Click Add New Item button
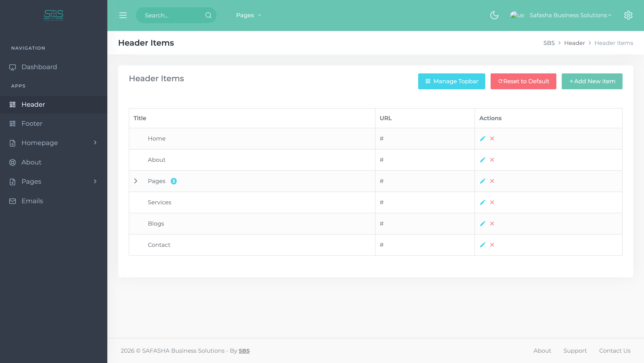The height and width of the screenshot is (363, 644). (592, 81)
